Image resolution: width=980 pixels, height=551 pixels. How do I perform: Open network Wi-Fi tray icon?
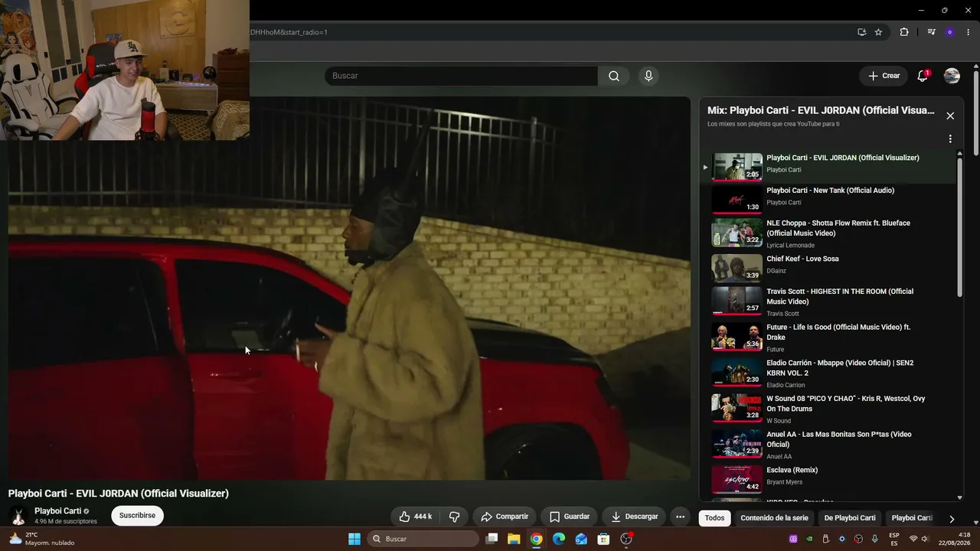tap(913, 539)
